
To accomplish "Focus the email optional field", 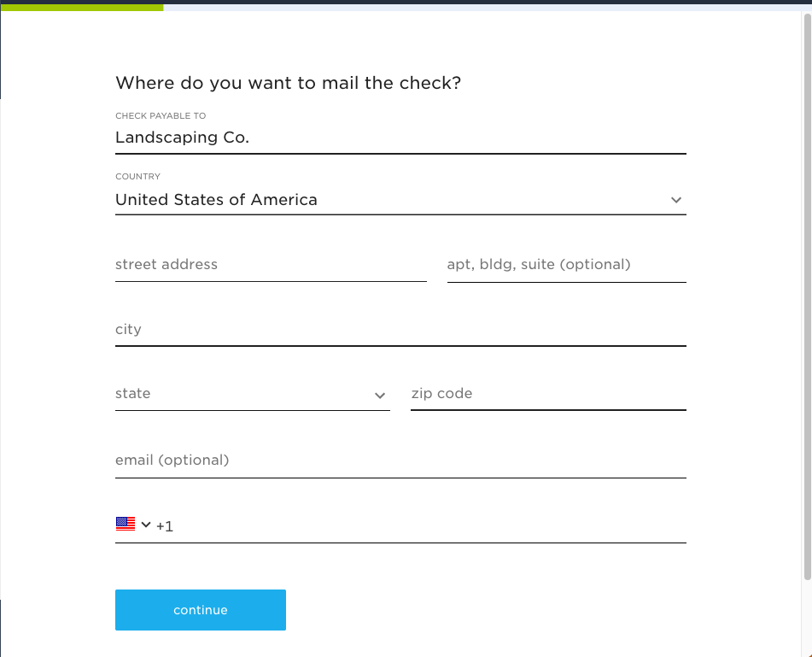I will click(x=400, y=460).
